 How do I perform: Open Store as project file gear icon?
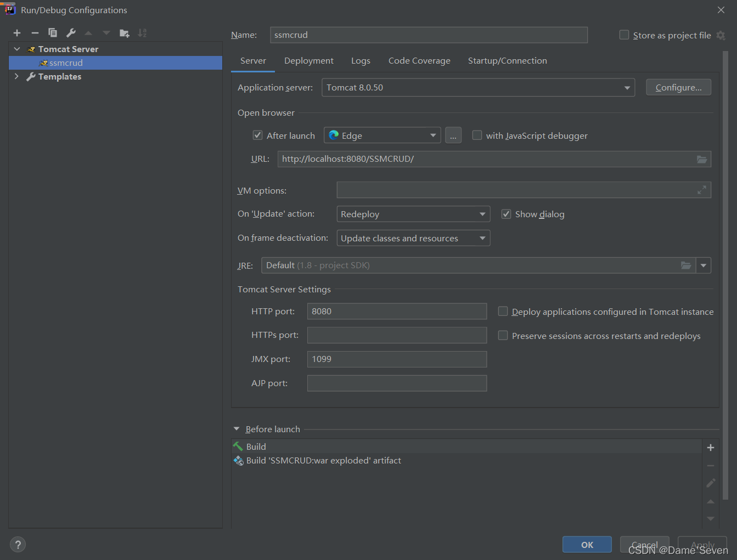(x=721, y=35)
